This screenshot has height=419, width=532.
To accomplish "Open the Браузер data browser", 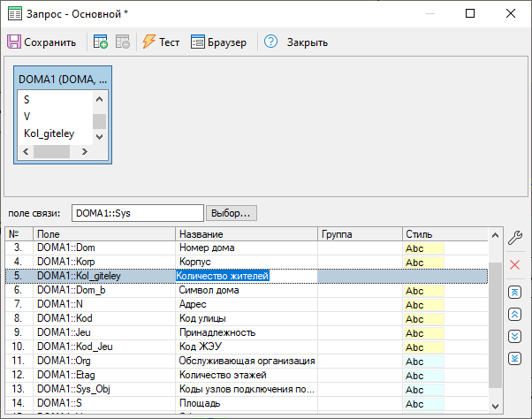I will click(218, 42).
